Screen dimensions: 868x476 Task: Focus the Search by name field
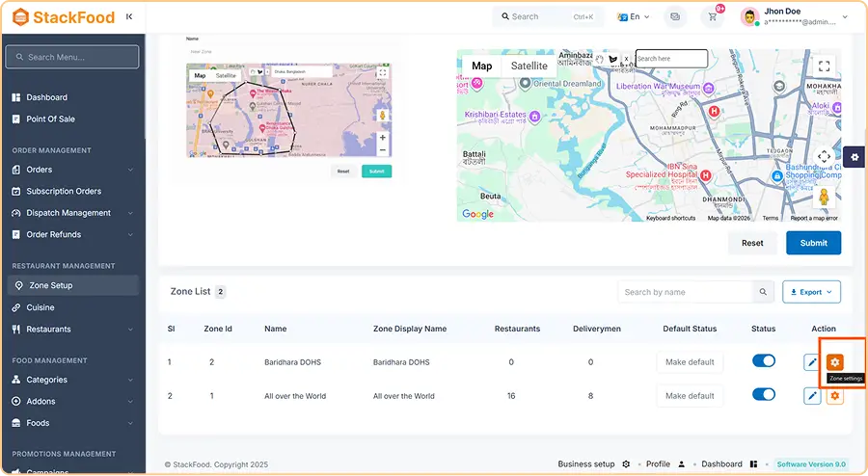click(x=686, y=292)
